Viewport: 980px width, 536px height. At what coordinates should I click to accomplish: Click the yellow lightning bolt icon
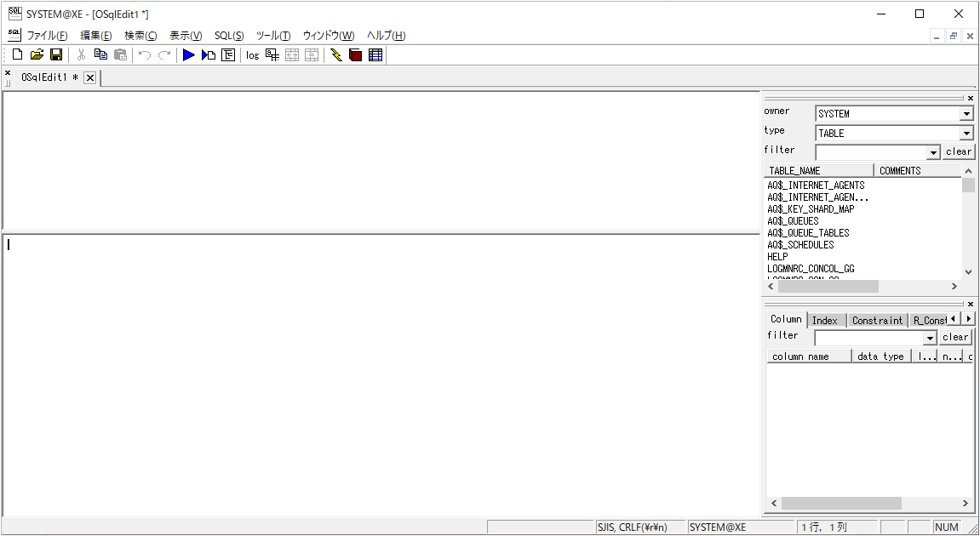point(336,55)
